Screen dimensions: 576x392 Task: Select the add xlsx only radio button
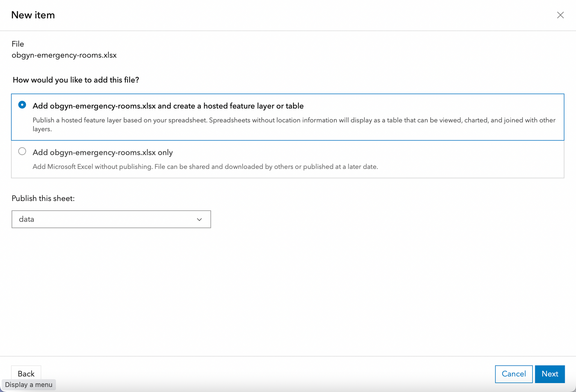tap(22, 151)
